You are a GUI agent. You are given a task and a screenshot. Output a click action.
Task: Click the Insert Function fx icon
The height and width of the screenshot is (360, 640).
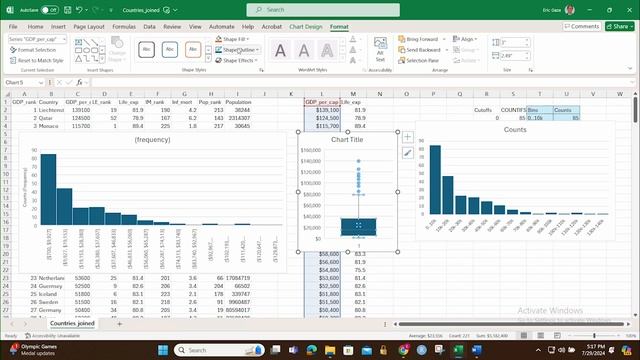(80, 82)
